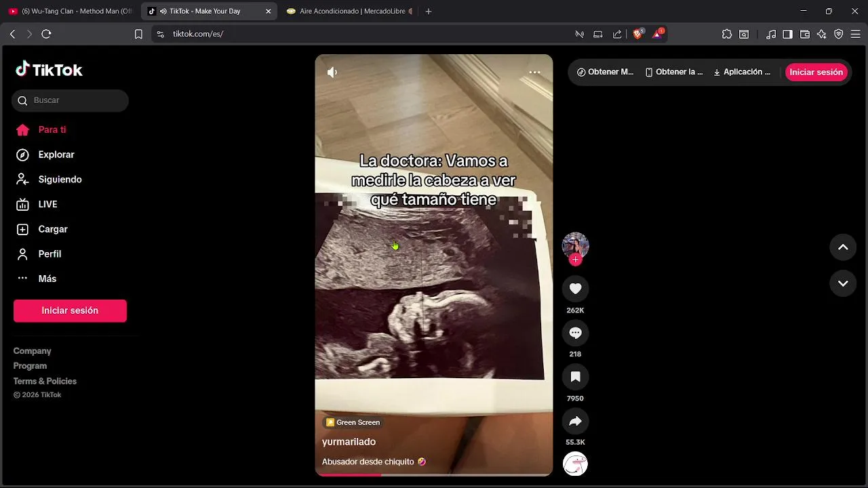Go forward in the browser

pyautogui.click(x=29, y=34)
